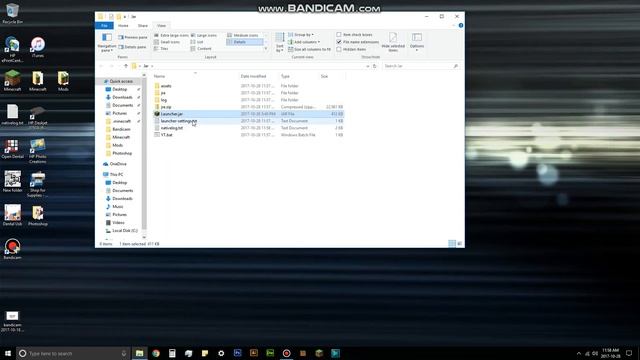Refresh the folder via address bar button
Image resolution: width=640 pixels, height=360 pixels.
375,66
